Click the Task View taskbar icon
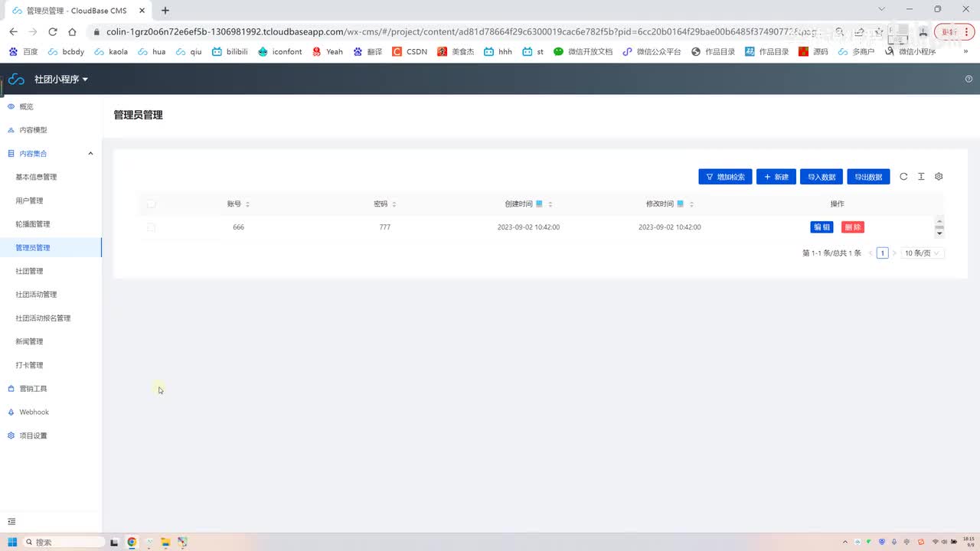 [x=114, y=542]
